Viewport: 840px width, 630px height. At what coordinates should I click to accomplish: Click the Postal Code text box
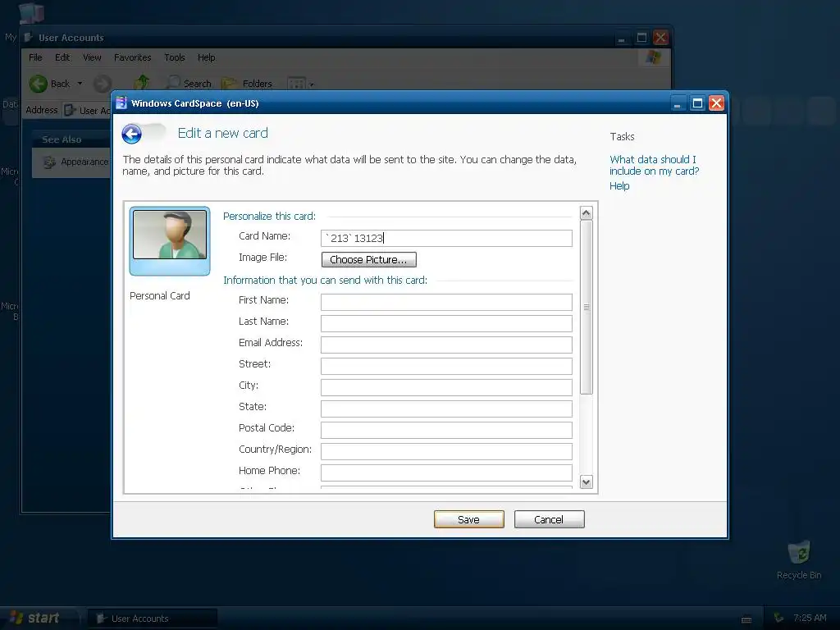click(x=446, y=430)
